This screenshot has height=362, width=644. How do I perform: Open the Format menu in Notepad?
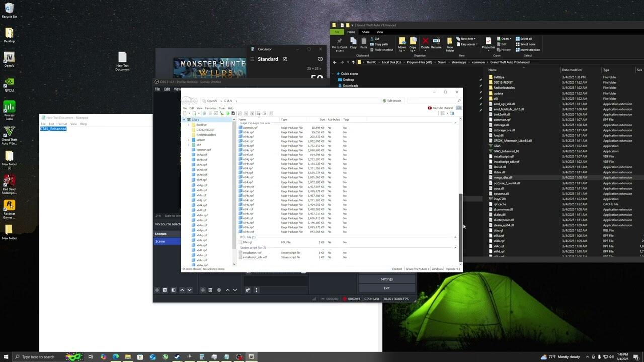click(x=62, y=124)
